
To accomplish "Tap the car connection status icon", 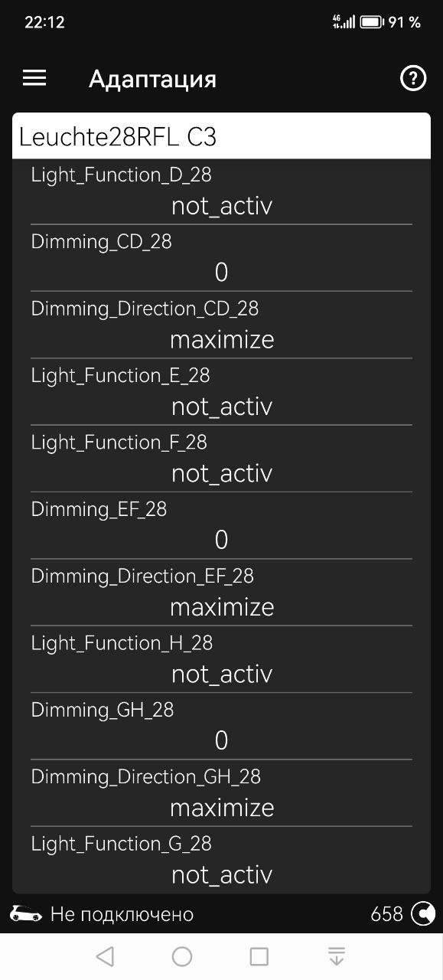I will 25,913.
